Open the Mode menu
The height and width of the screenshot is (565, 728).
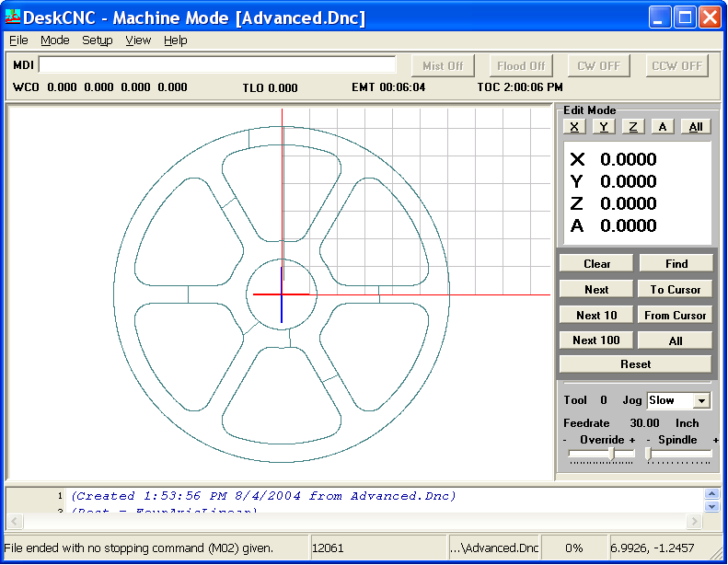(54, 40)
